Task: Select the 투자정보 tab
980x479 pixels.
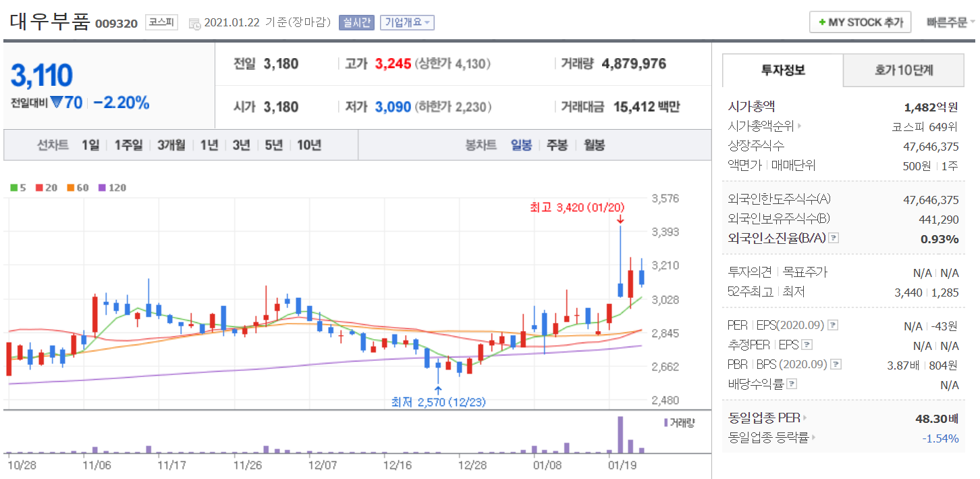Action: coord(783,70)
